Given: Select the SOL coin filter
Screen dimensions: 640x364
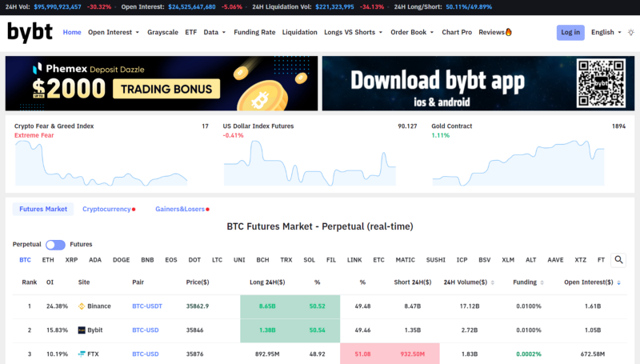Looking at the screenshot, I should 310,260.
